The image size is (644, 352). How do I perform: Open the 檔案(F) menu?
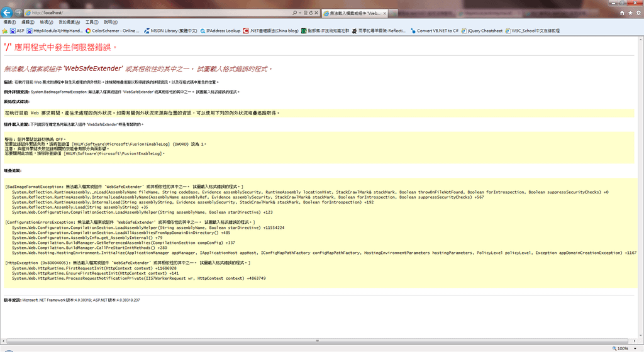click(9, 22)
